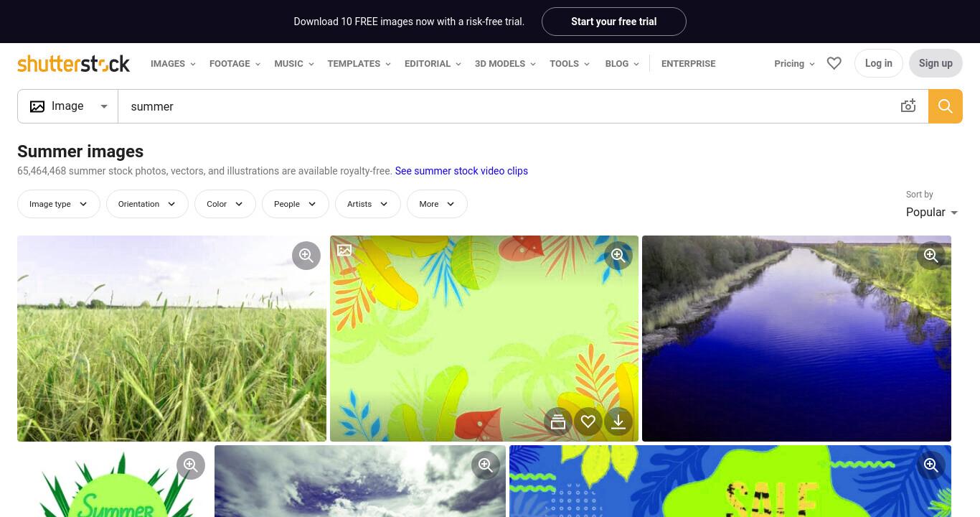980x517 pixels.
Task: Open the Summer sun badge image
Action: click(114, 481)
